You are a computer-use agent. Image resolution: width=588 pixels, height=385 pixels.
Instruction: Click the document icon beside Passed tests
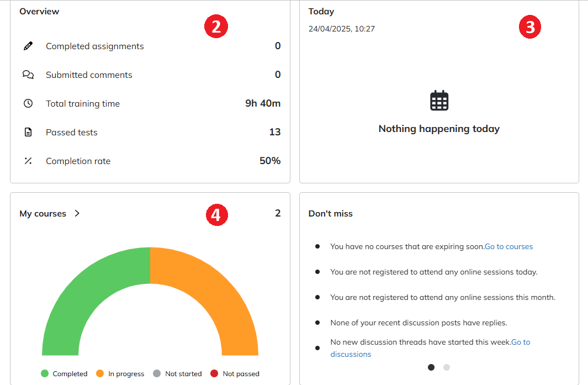point(28,133)
